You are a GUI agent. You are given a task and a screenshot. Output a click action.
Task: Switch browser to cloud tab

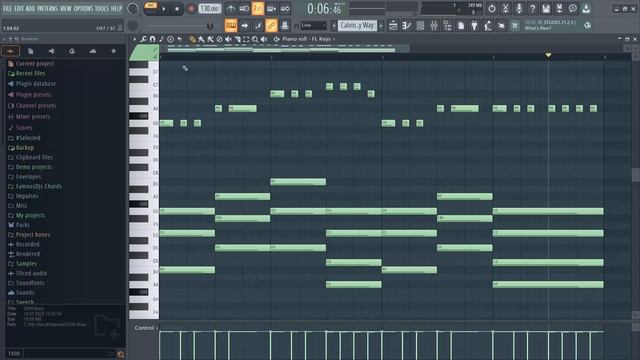(x=93, y=51)
